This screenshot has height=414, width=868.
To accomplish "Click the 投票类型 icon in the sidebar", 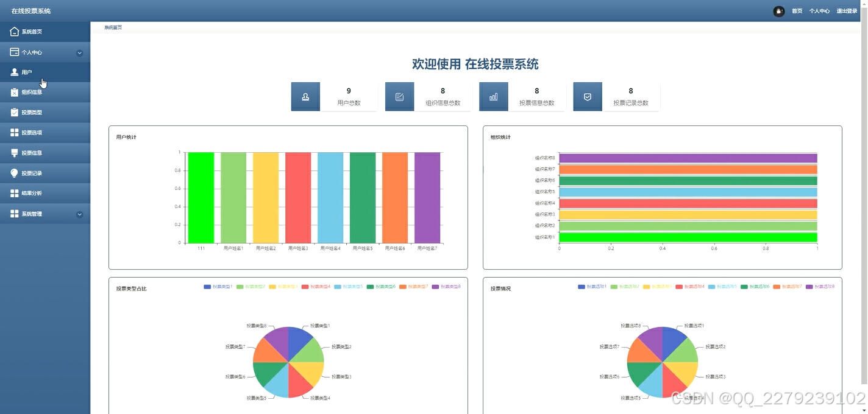I will coord(13,112).
